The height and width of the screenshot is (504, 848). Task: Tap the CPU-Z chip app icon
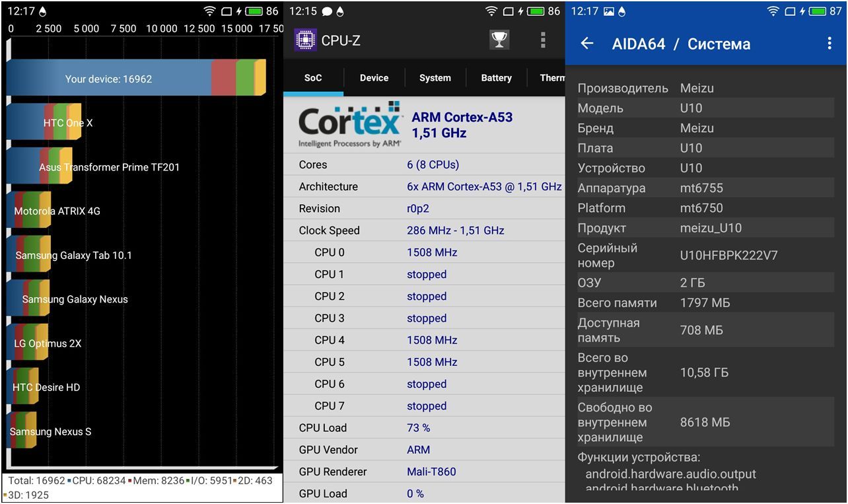tap(304, 40)
